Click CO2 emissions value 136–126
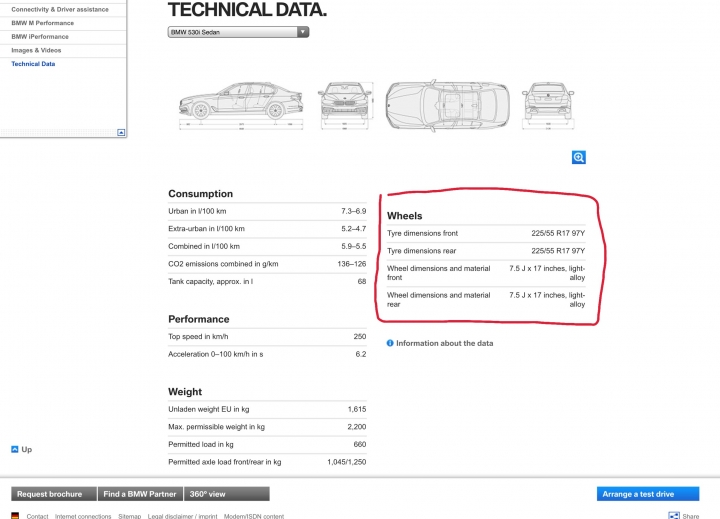The height and width of the screenshot is (519, 720). pos(352,264)
